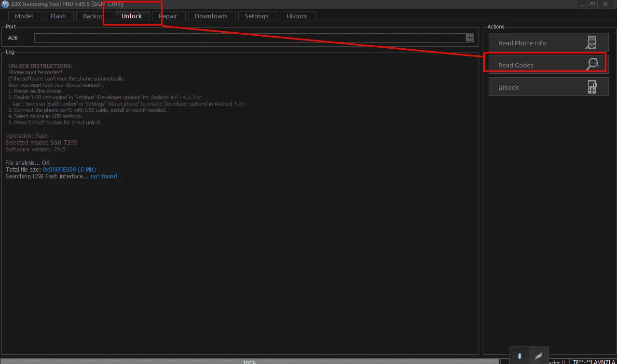Select the Unlock tab
This screenshot has height=364, width=617.
(132, 16)
